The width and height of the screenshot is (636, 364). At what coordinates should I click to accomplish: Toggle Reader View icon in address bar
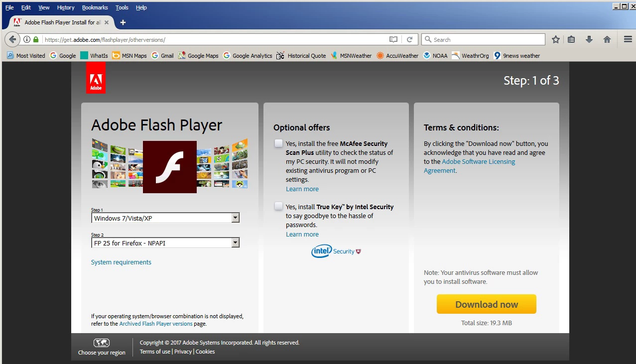coord(393,39)
